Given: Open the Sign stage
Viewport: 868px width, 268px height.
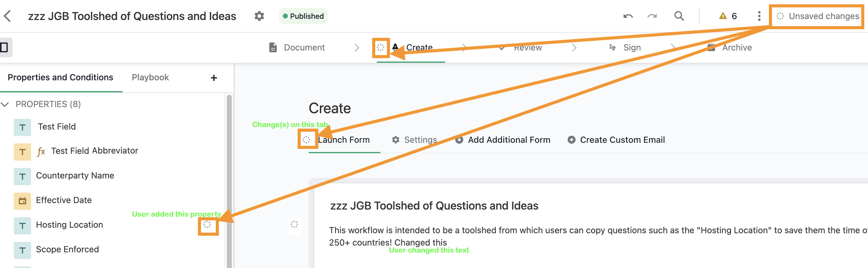Looking at the screenshot, I should pos(625,47).
